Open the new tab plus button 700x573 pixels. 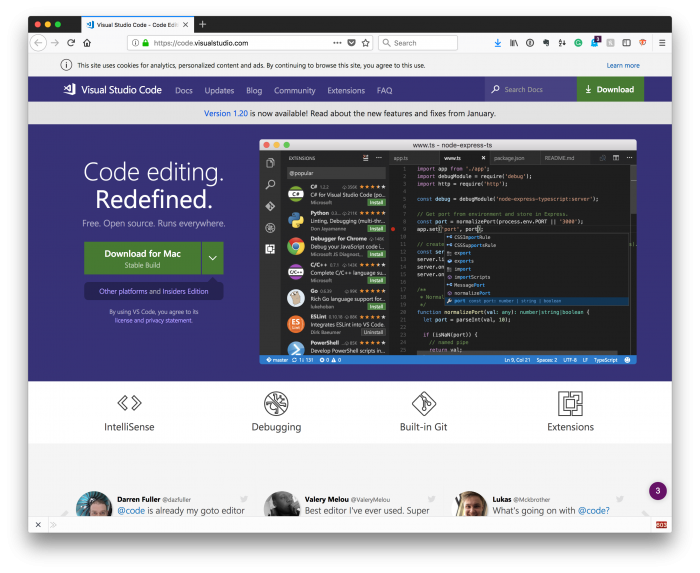click(x=202, y=24)
